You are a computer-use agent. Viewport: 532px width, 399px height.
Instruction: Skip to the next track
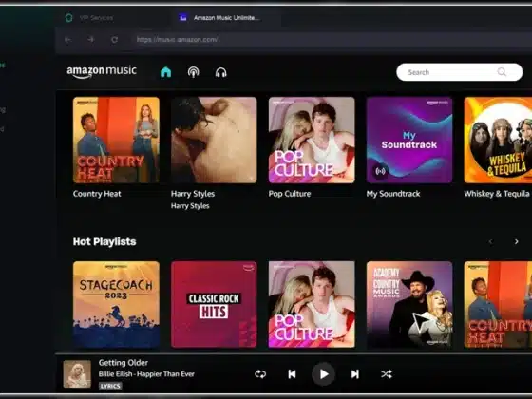[355, 374]
